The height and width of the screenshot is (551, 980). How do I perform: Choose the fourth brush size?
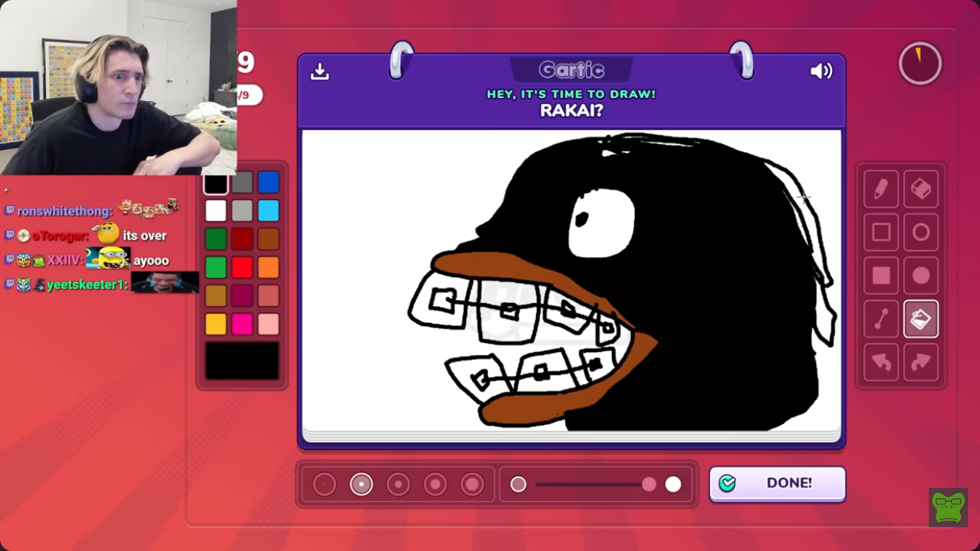click(435, 485)
